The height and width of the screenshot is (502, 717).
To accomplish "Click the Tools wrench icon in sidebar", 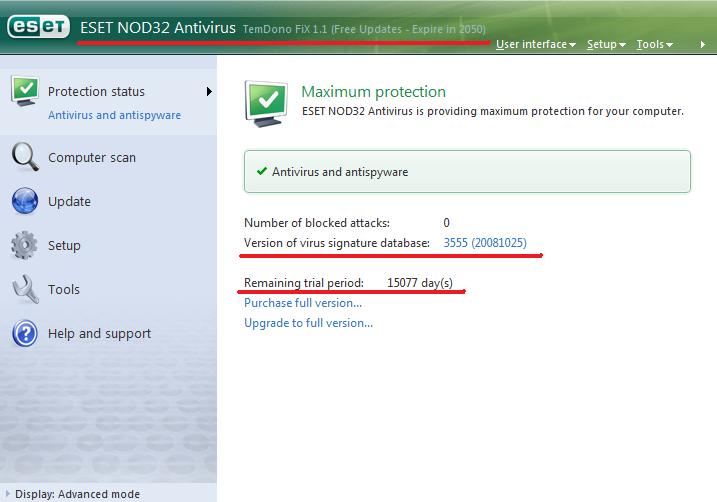I will click(24, 290).
